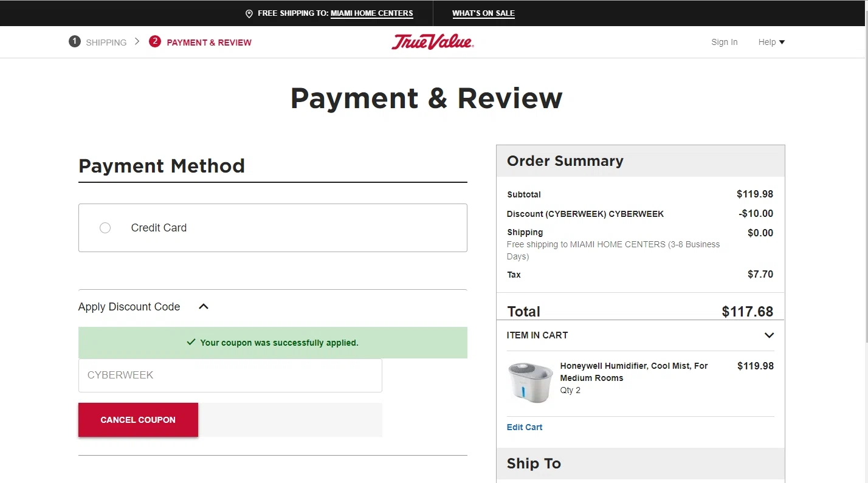Click the Cancel Coupon button
Screen dimensions: 868x483
(138, 420)
